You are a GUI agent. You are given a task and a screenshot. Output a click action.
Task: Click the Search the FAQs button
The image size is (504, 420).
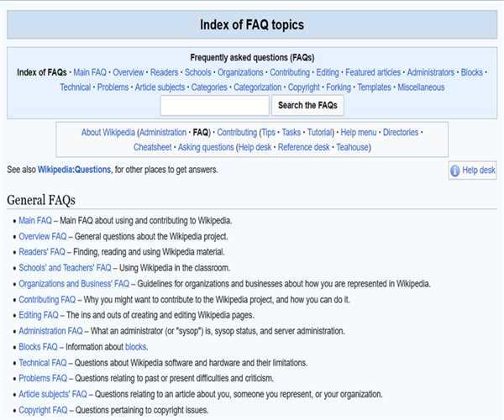point(307,105)
